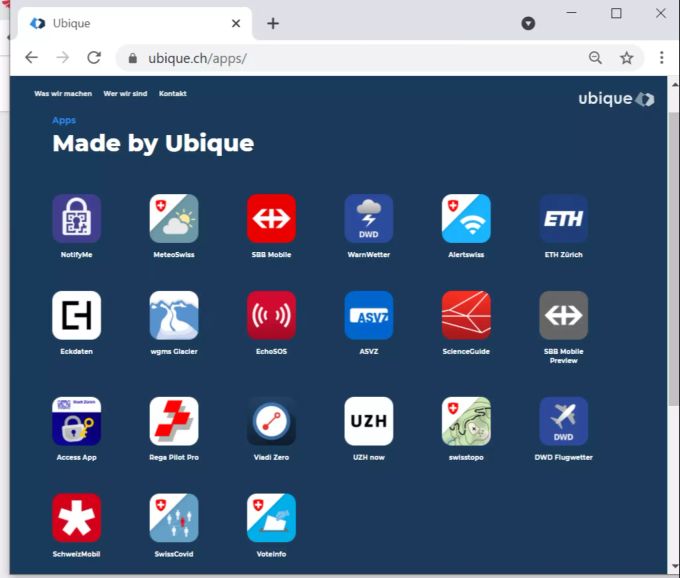The width and height of the screenshot is (680, 578).
Task: Open the Rega Pilot Pro app icon
Action: pyautogui.click(x=174, y=421)
